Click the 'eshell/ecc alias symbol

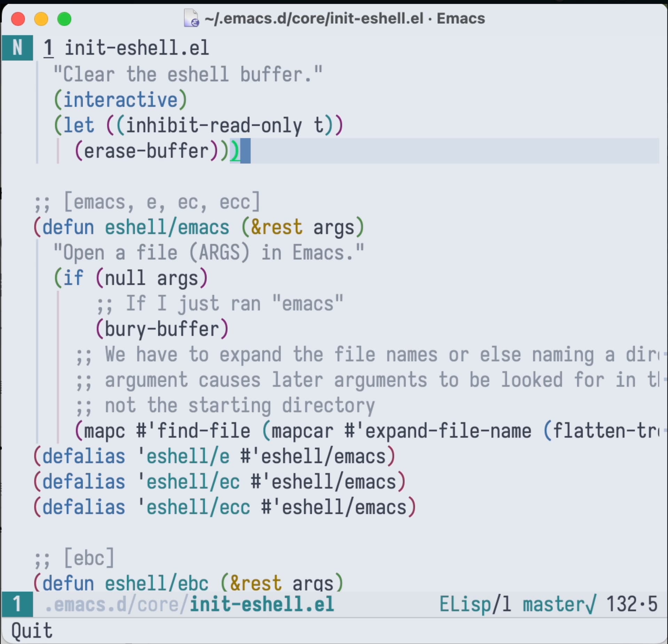coord(194,507)
